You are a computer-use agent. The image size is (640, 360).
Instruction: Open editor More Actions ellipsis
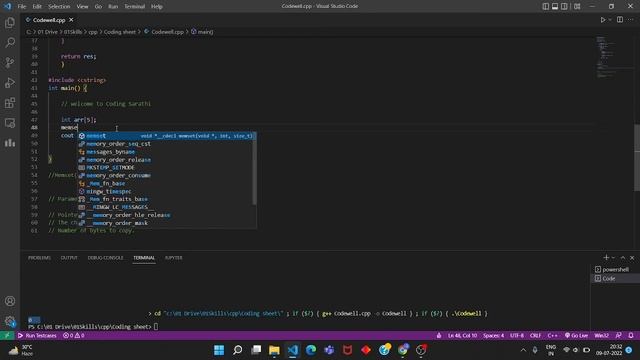(x=631, y=20)
